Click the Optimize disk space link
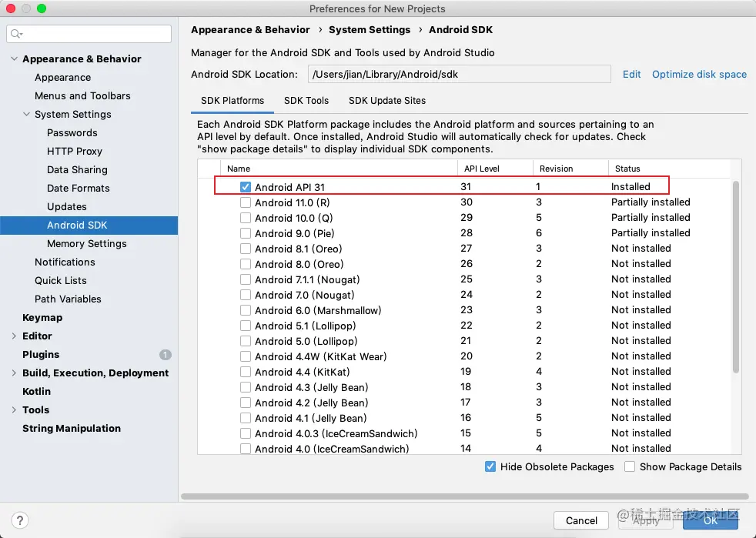Image resolution: width=756 pixels, height=538 pixels. (x=699, y=74)
